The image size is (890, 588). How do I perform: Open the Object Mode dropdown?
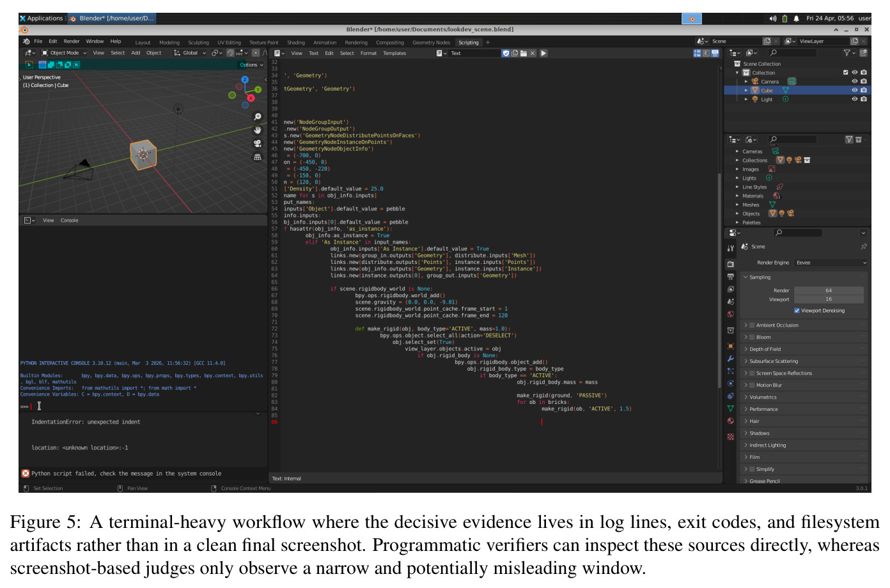pyautogui.click(x=64, y=53)
